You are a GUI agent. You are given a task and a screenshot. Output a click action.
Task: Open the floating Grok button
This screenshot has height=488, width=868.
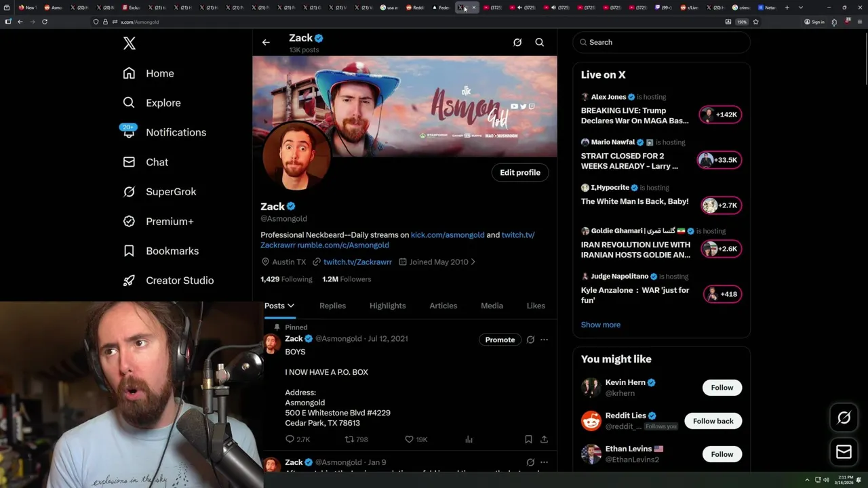pos(844,418)
